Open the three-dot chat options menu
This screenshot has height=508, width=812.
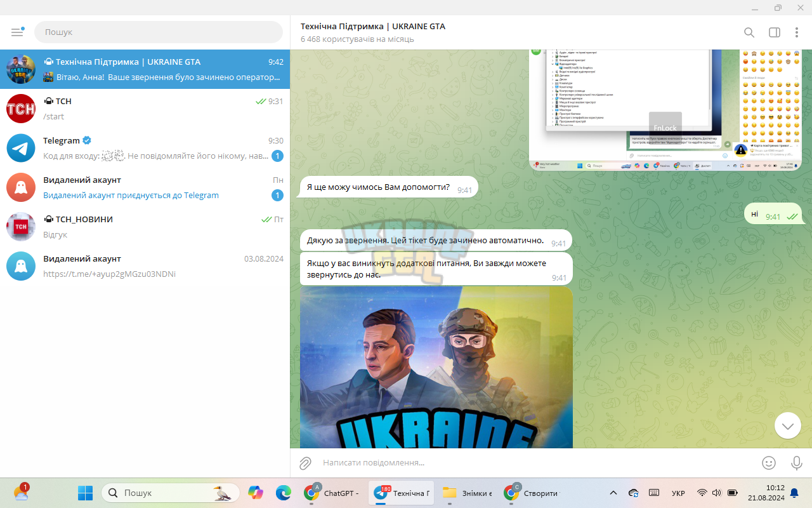pyautogui.click(x=797, y=32)
